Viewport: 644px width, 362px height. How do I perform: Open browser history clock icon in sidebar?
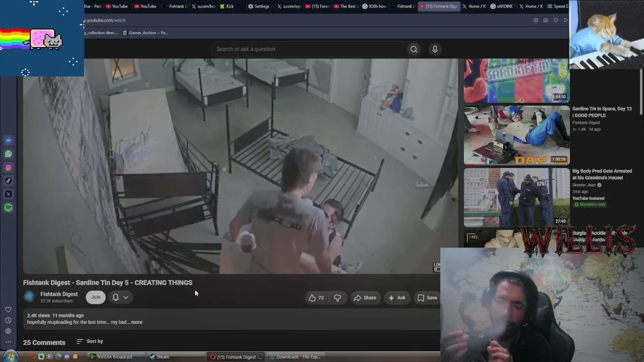click(x=8, y=320)
